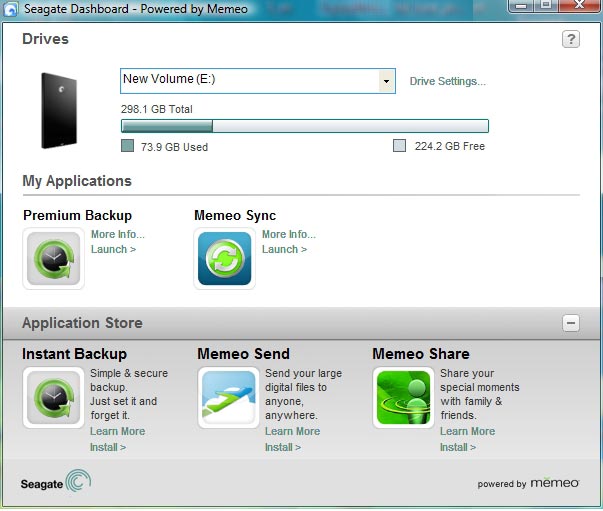Click the powered by memeo logo
603x511 pixels.
pos(528,483)
